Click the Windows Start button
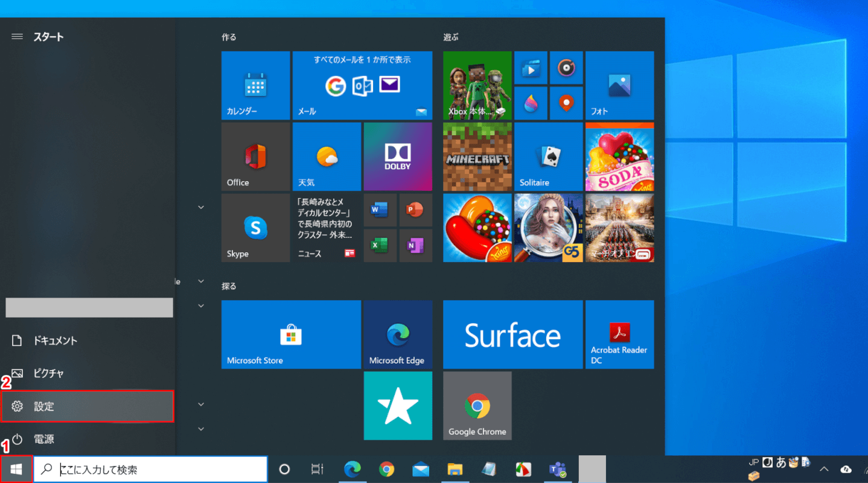 (16, 469)
